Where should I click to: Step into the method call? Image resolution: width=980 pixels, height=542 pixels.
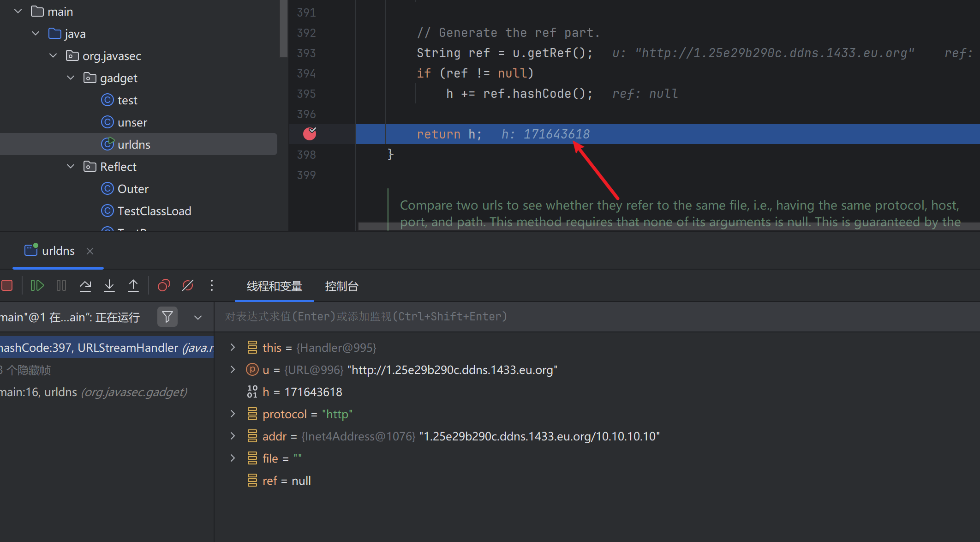coord(109,286)
